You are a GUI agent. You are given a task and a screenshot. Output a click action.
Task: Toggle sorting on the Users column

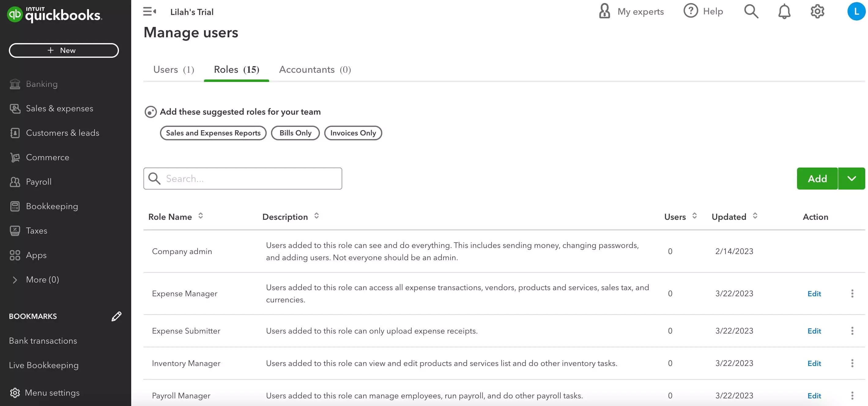click(694, 216)
